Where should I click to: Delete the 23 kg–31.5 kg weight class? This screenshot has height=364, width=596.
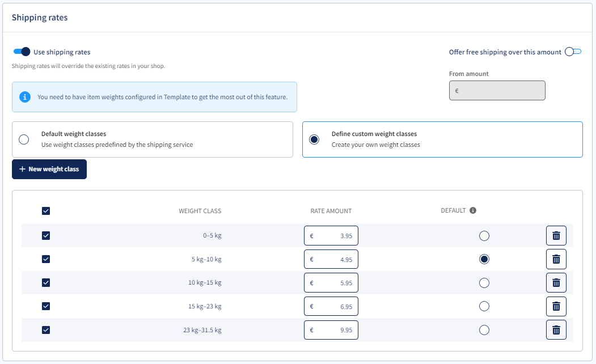[x=556, y=330]
